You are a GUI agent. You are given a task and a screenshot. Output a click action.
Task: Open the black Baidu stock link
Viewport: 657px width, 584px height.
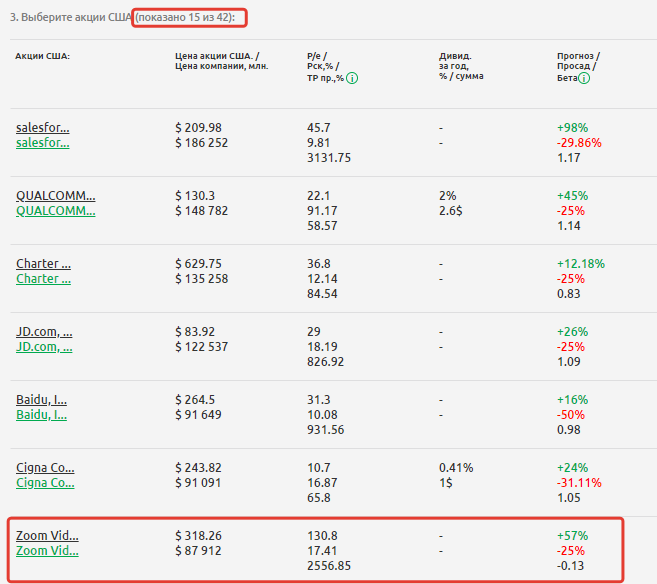[41, 399]
